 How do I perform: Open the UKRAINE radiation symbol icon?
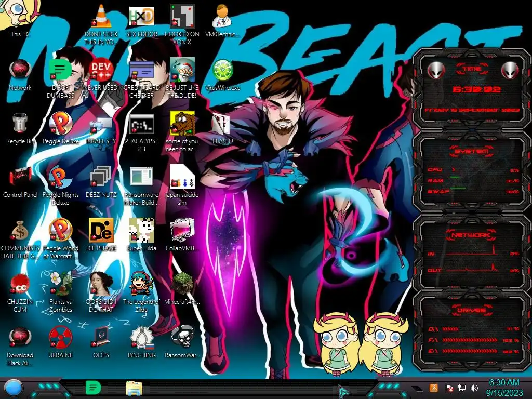[x=60, y=337]
